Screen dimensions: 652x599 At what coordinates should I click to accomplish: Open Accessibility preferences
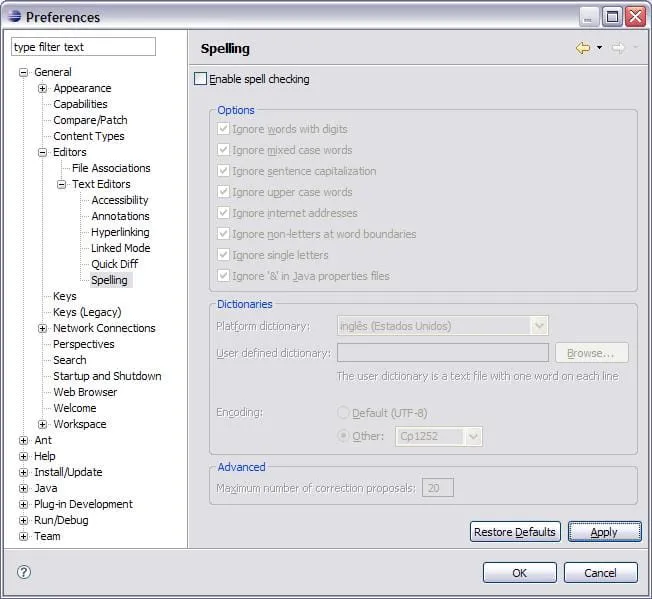[x=120, y=200]
